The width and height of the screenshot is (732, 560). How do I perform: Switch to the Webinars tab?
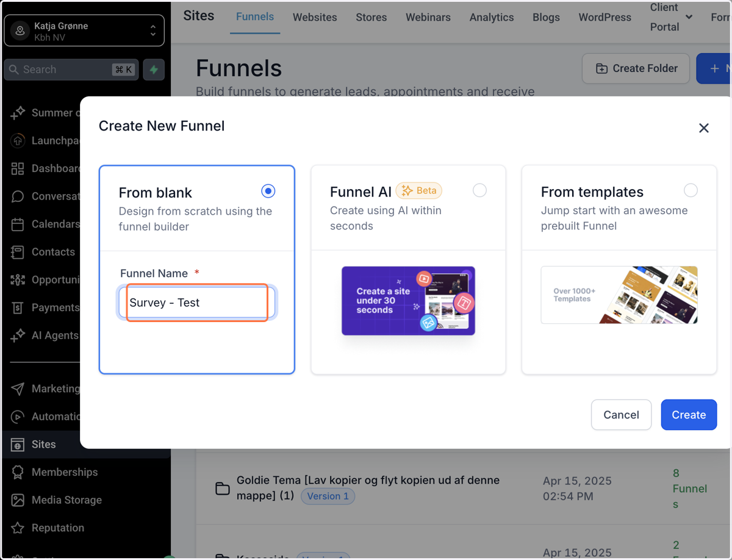[428, 18]
